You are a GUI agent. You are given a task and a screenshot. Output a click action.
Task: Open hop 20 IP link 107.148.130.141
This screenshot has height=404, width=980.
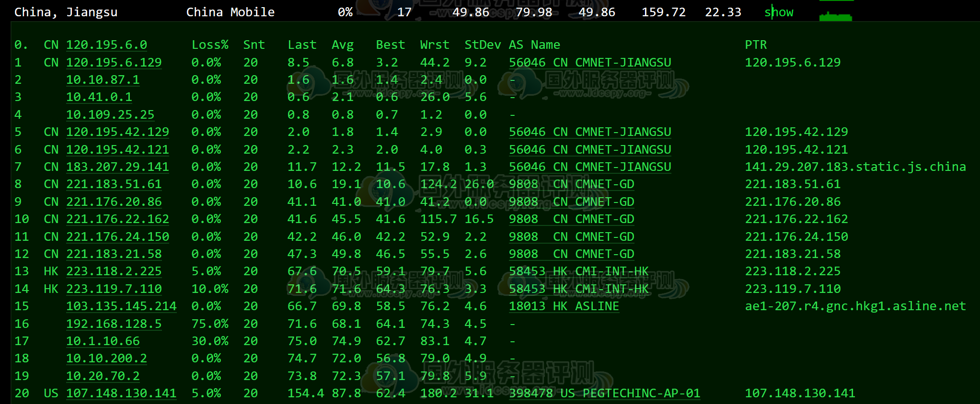121,393
